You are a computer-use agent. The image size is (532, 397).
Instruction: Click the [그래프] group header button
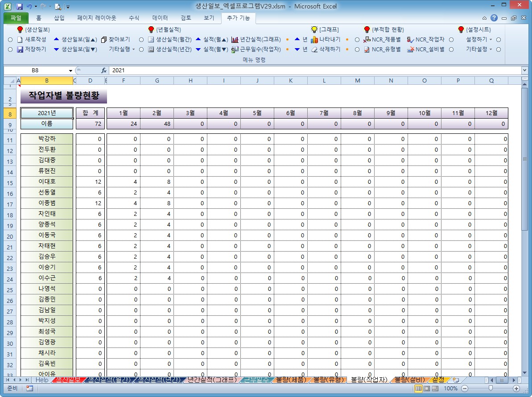pos(325,30)
